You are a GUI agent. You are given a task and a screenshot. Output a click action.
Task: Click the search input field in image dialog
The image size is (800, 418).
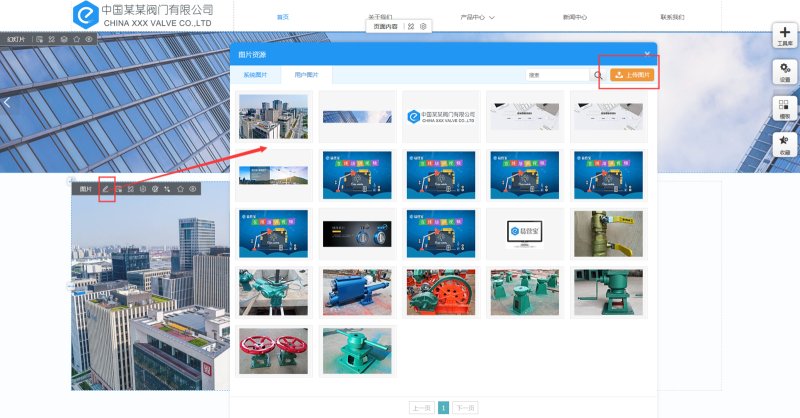pos(557,75)
